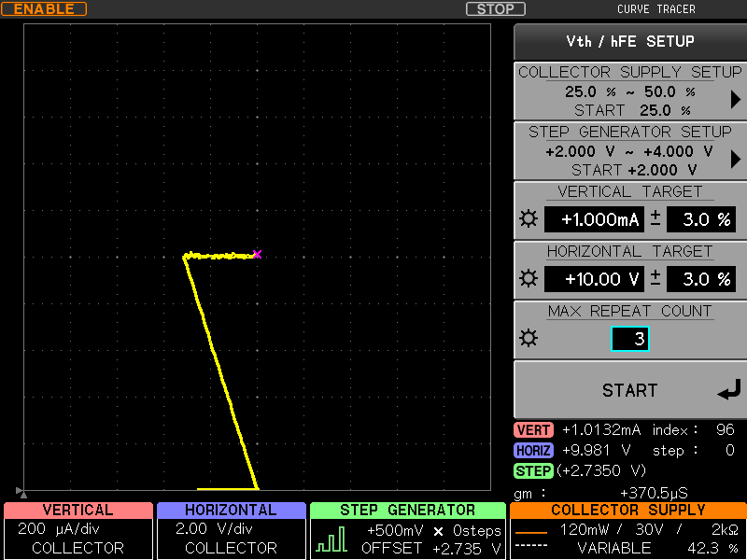Image resolution: width=747 pixels, height=560 pixels.
Task: Click the STOP status button
Action: point(496,9)
